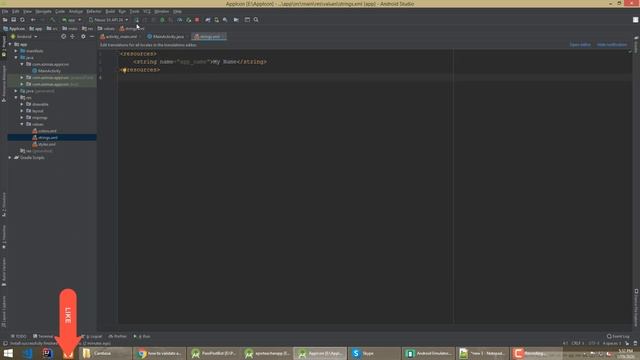Click the closing resources tag in editor

[x=140, y=70]
